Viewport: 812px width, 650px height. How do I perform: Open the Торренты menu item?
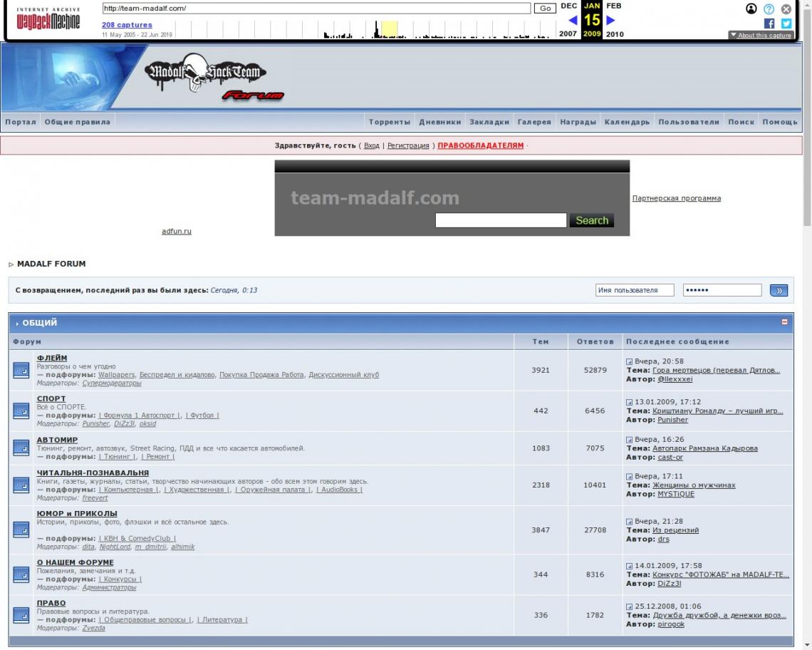tap(390, 122)
